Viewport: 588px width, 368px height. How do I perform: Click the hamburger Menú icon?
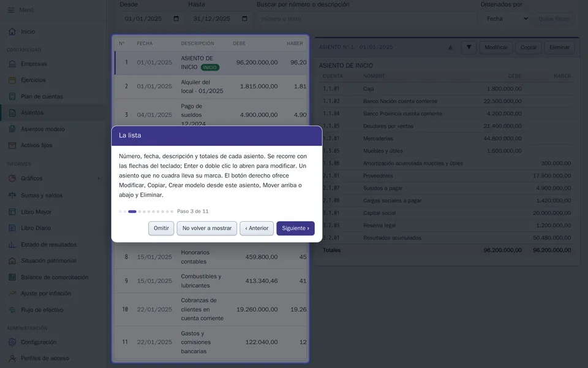tap(11, 10)
